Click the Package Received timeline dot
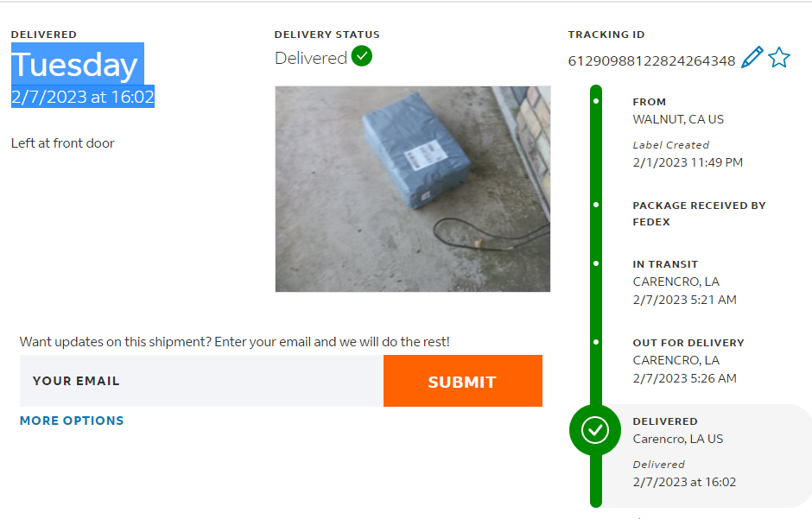This screenshot has width=812, height=519. pos(596,206)
